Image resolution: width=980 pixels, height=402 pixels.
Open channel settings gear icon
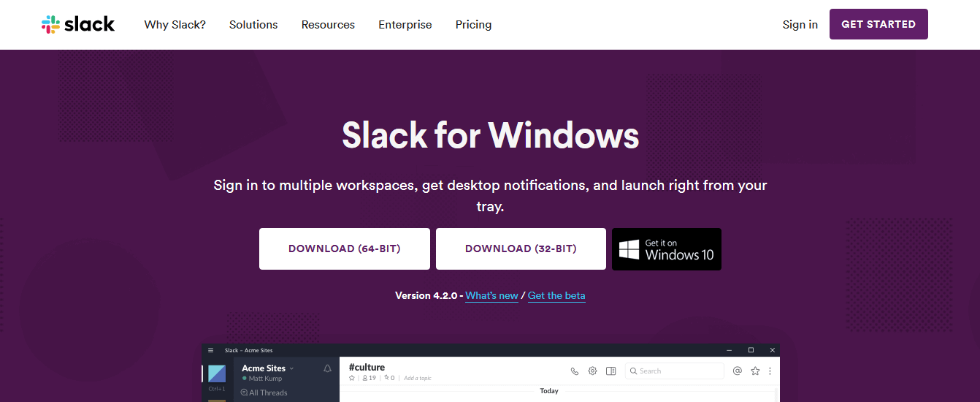point(593,371)
